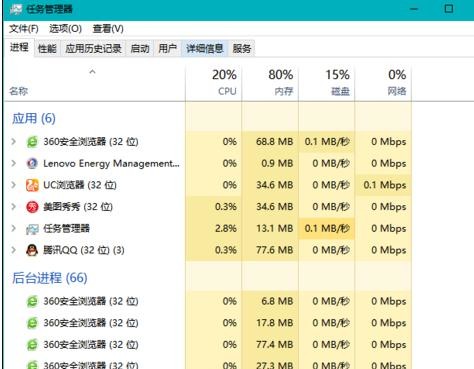Sort by the 网络 0% column header
This screenshot has width=474, height=369.
383,83
